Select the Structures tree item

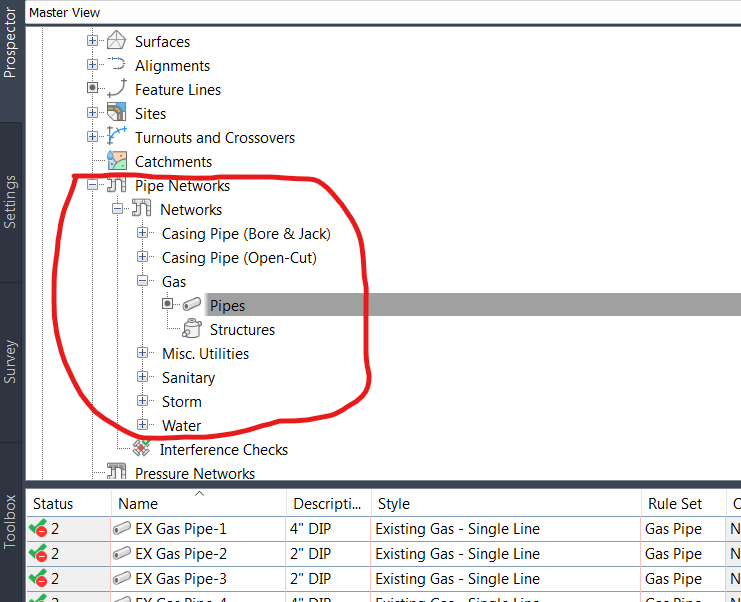(242, 329)
